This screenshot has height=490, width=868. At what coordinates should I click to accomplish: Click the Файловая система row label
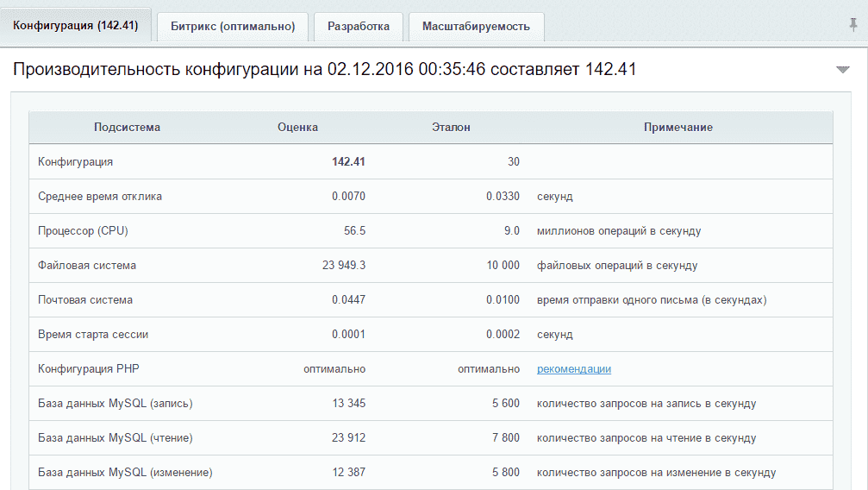pos(87,266)
